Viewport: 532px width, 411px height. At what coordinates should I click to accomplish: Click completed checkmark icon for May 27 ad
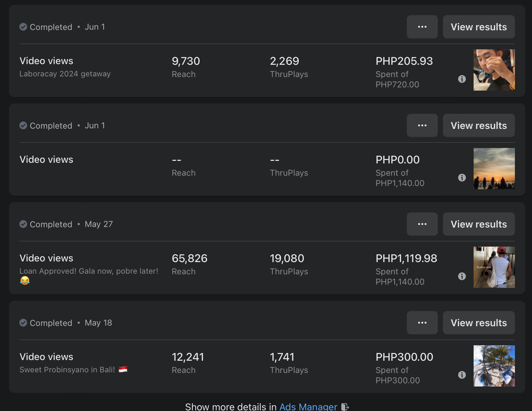point(23,224)
